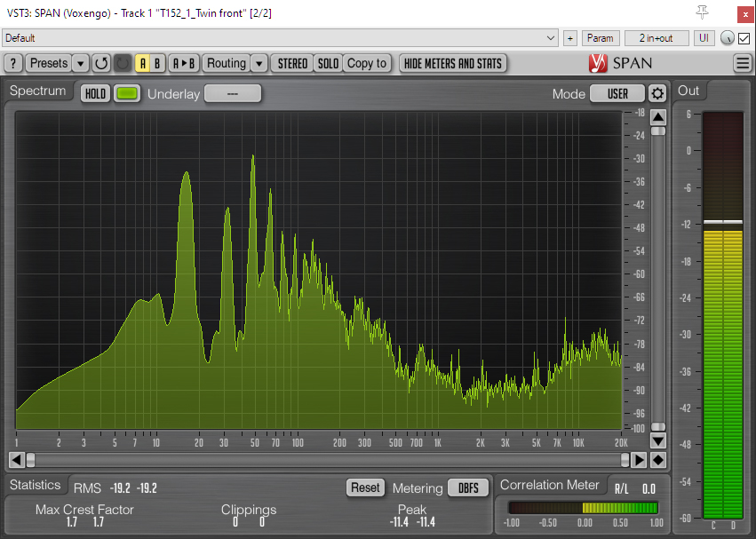Open the Default preset combo box
The height and width of the screenshot is (539, 756).
coord(280,38)
